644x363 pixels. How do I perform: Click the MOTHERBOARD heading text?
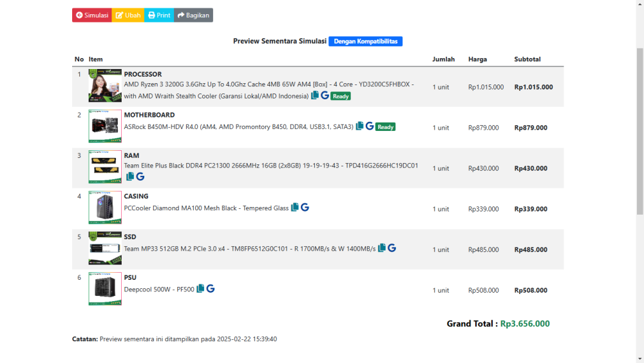point(149,115)
